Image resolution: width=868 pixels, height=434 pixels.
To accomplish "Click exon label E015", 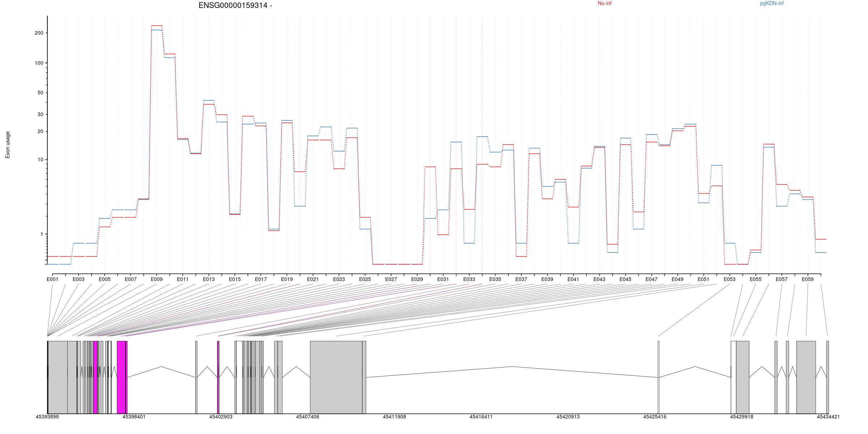I will (x=235, y=279).
